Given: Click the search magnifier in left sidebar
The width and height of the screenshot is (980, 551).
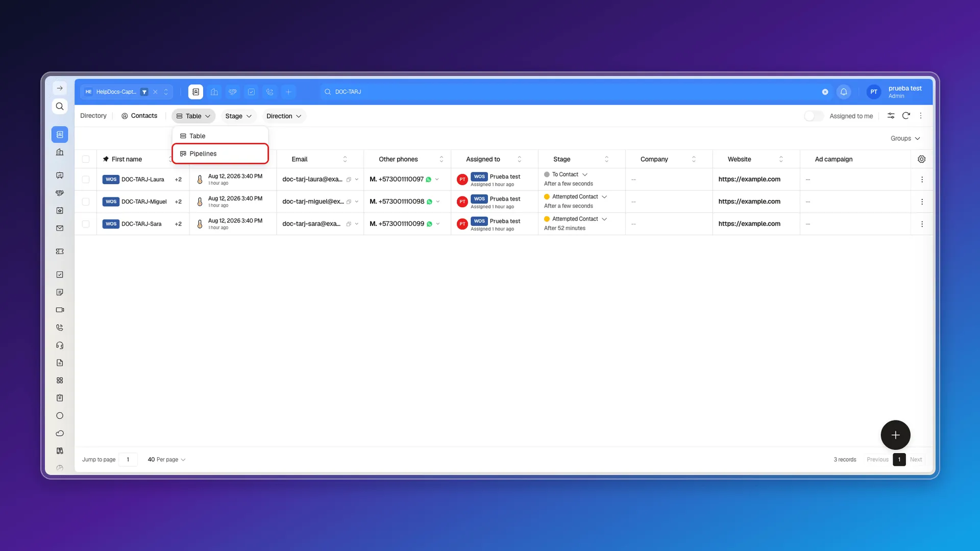Looking at the screenshot, I should click(x=60, y=106).
